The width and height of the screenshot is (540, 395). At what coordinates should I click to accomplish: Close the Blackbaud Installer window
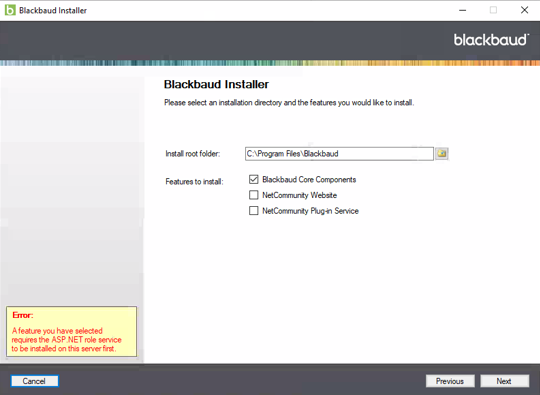[524, 10]
